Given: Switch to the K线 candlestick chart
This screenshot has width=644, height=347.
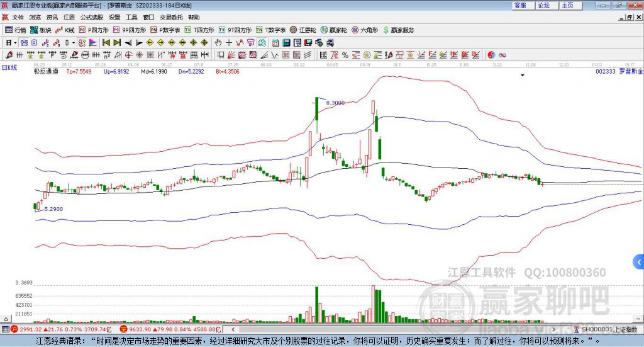Looking at the screenshot, I should tap(65, 30).
